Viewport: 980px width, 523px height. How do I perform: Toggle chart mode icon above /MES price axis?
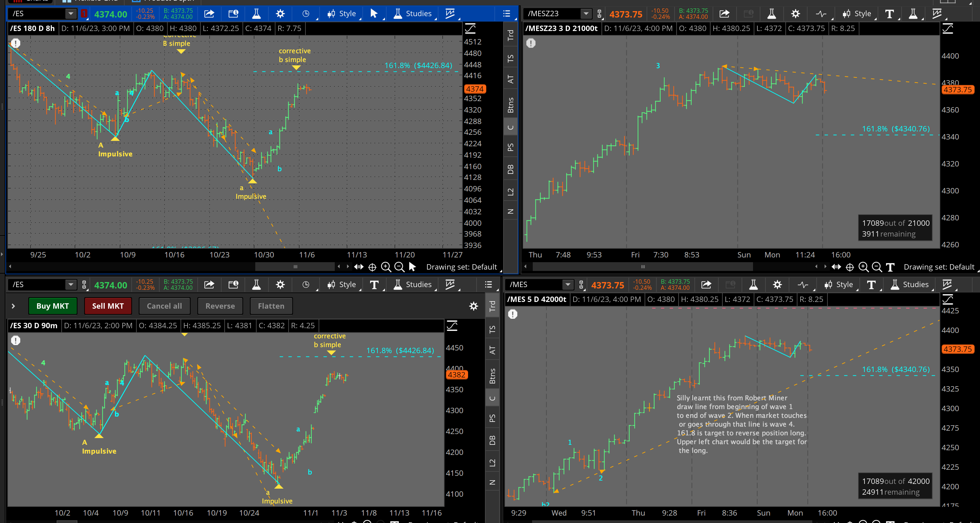948,300
